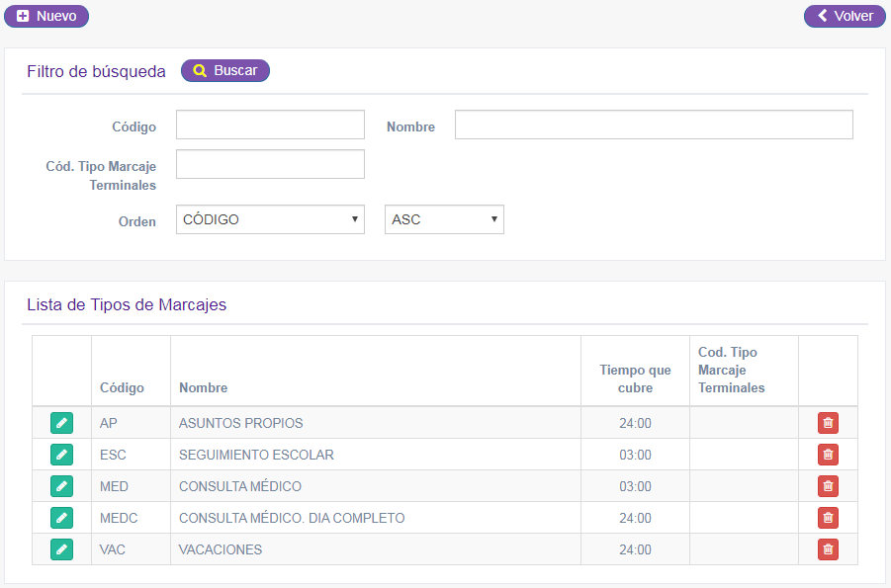Edit the MEDC row with pencil icon
Image resolution: width=891 pixels, height=588 pixels.
pyautogui.click(x=61, y=518)
